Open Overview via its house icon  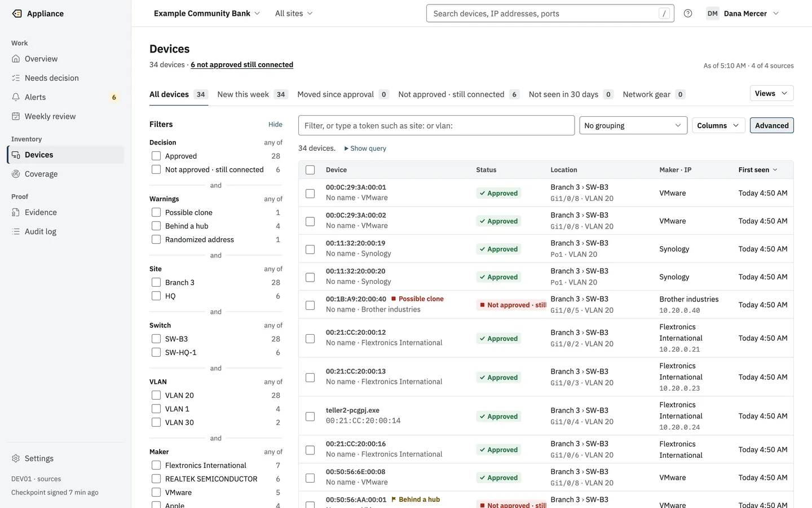pos(16,59)
